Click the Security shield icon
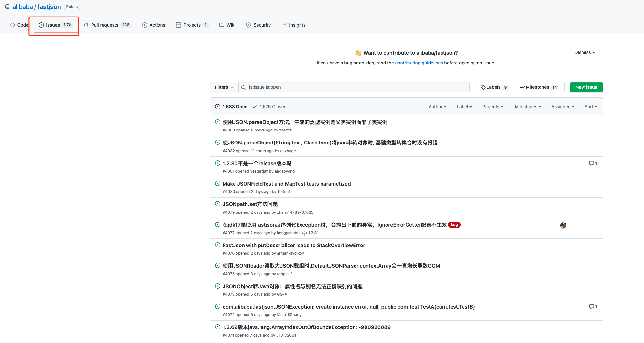 click(248, 25)
